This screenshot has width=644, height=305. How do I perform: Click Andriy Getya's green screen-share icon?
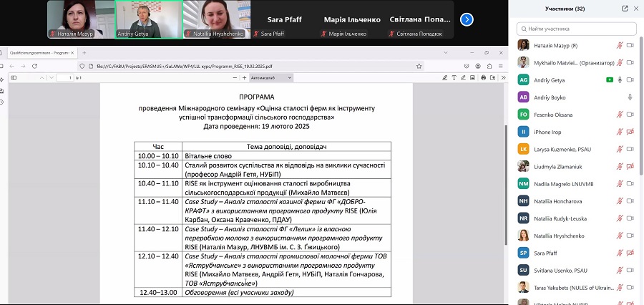click(x=609, y=79)
